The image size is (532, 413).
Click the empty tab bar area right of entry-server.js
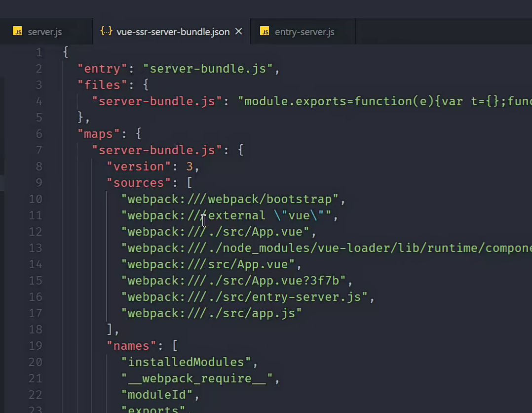(439, 32)
